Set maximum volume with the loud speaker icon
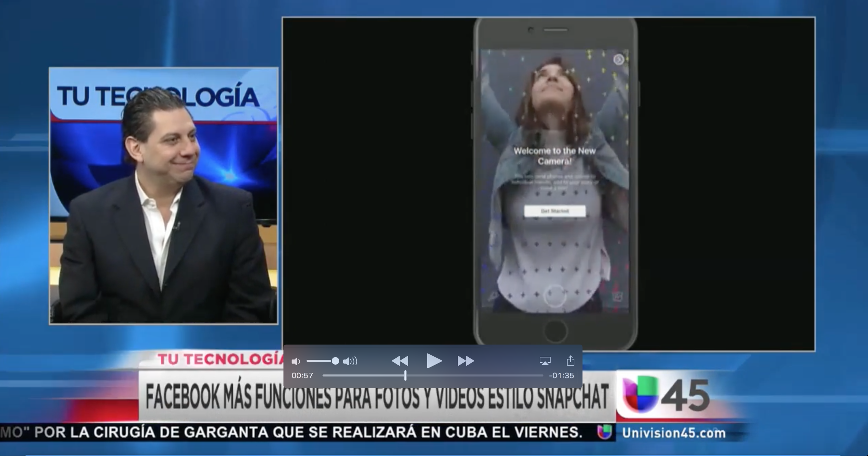This screenshot has height=456, width=868. pos(350,361)
